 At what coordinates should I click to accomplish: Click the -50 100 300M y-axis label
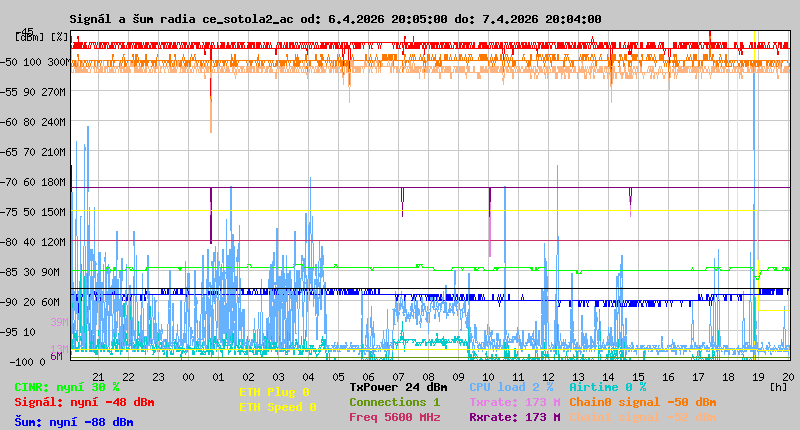(x=35, y=62)
